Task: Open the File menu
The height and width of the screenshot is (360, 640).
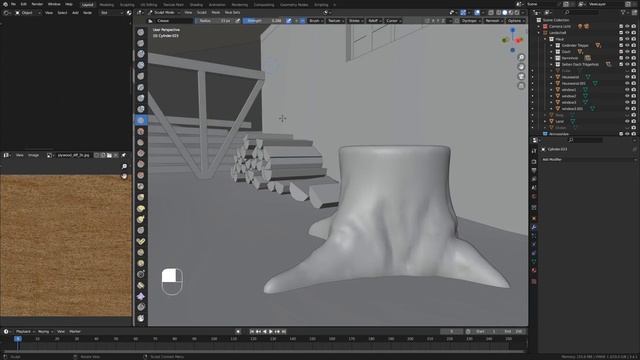Action: [x=13, y=4]
